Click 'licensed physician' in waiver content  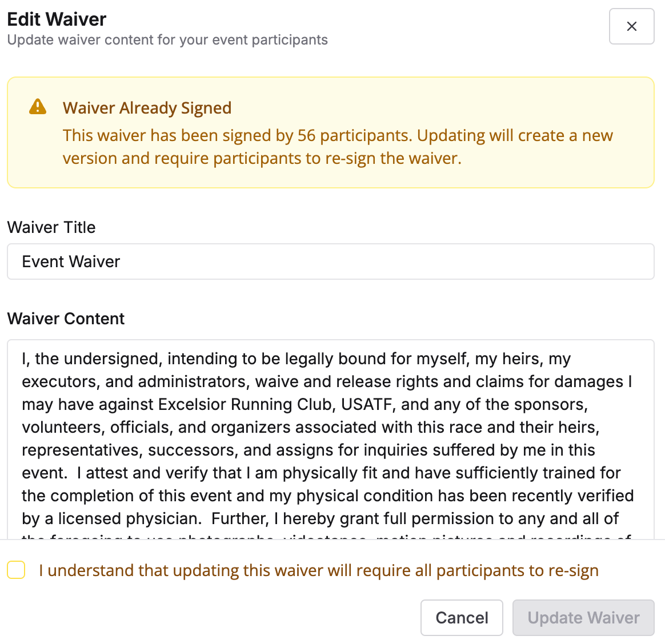click(x=129, y=518)
